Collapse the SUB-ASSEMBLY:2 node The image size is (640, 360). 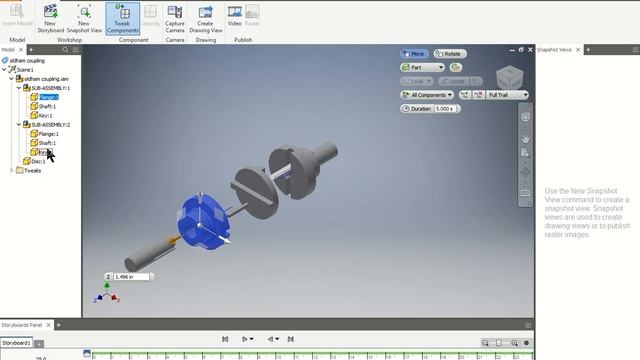tap(19, 124)
